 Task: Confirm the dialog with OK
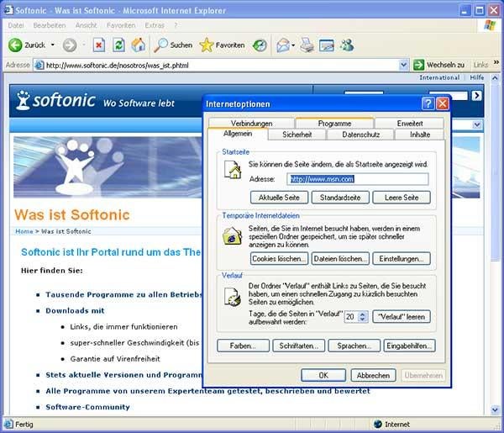[323, 376]
